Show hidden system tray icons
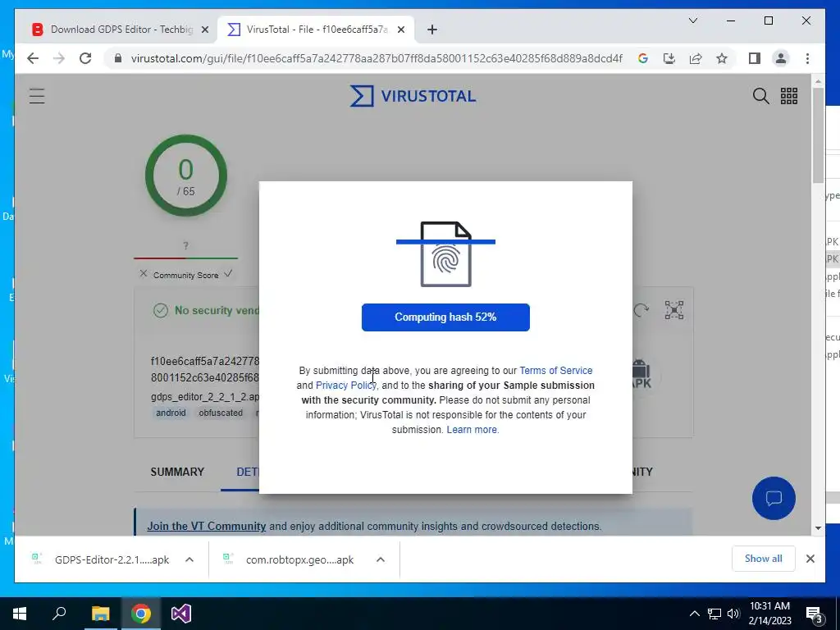This screenshot has width=840, height=630. 694,614
